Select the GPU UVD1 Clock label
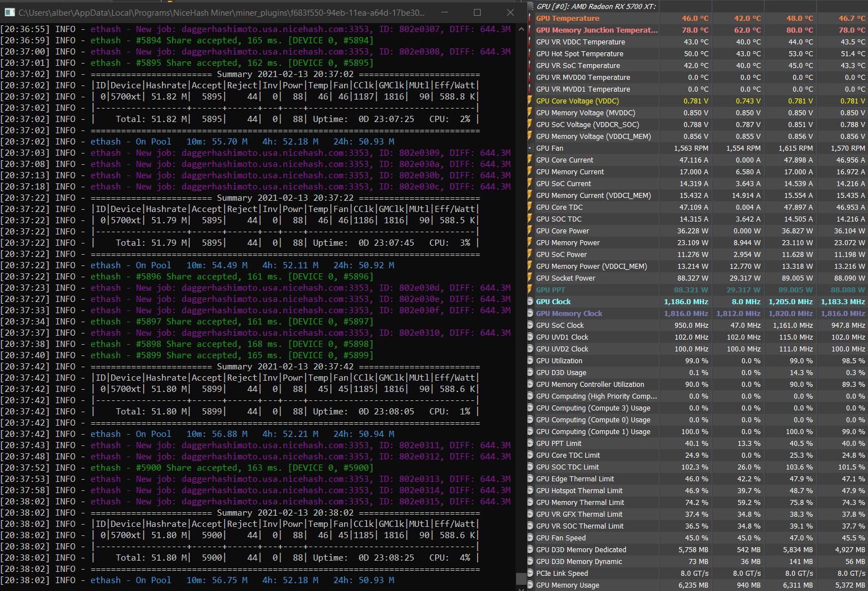The width and height of the screenshot is (868, 591). pos(562,337)
